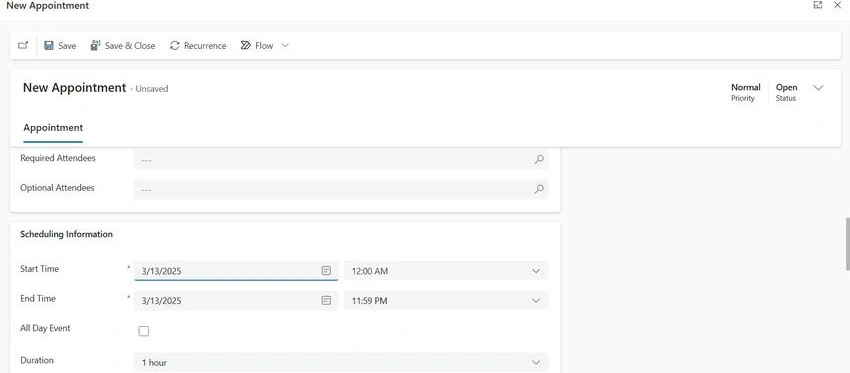The width and height of the screenshot is (850, 373).
Task: Open the Flow menu chevron
Action: tap(285, 46)
